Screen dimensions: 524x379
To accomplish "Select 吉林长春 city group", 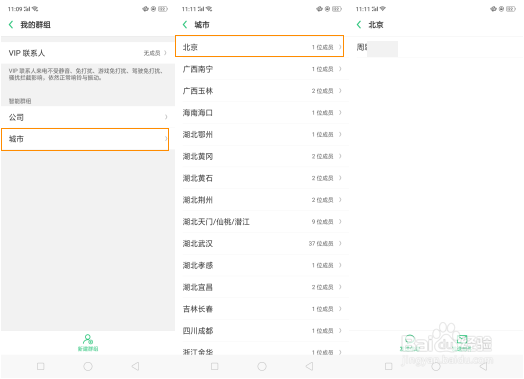I will (x=262, y=309).
